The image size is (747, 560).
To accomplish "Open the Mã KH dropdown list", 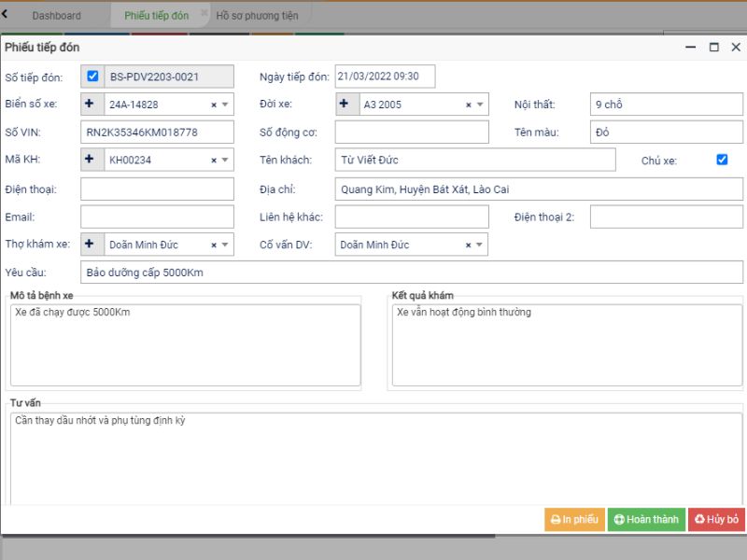I will click(225, 161).
